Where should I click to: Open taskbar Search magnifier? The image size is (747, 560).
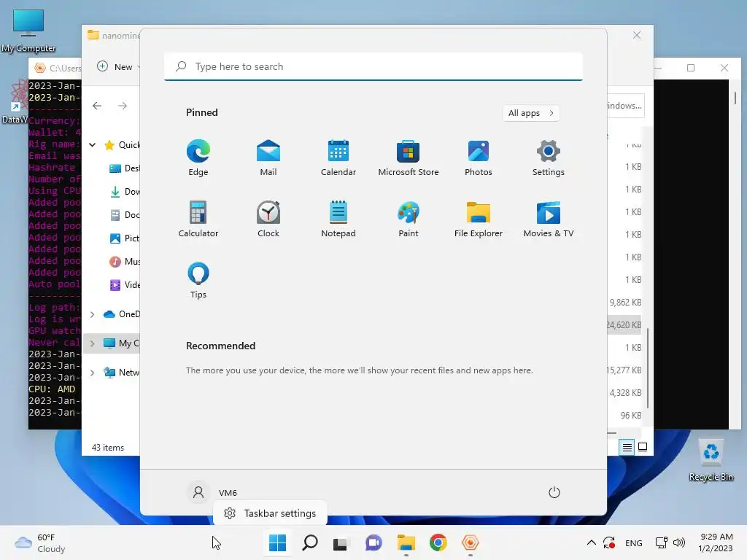coord(309,542)
